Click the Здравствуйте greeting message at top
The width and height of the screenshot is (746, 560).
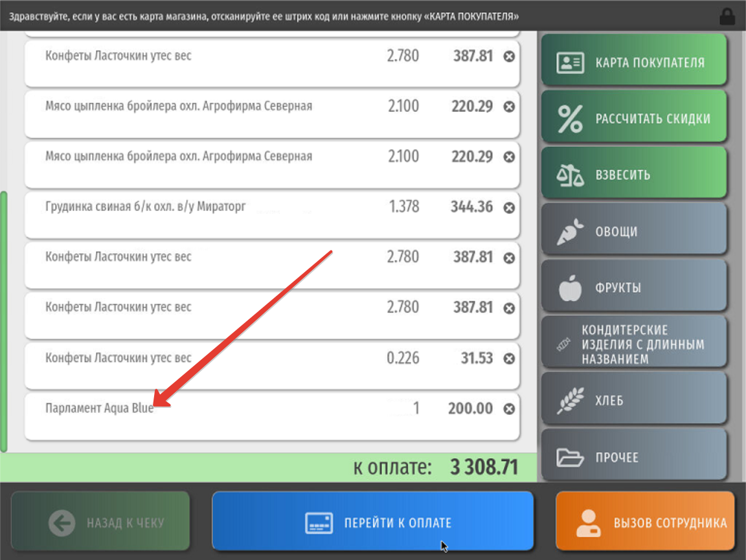264,17
